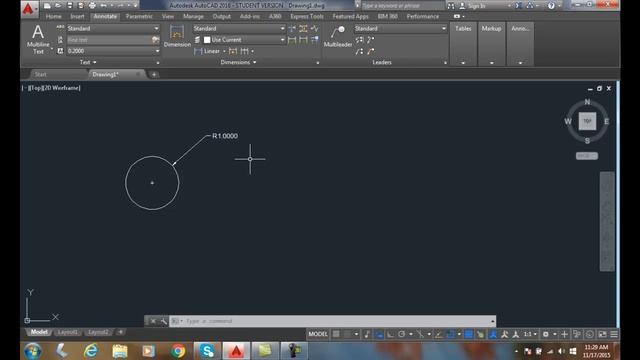Toggle the grid display in status bar

tap(336, 334)
